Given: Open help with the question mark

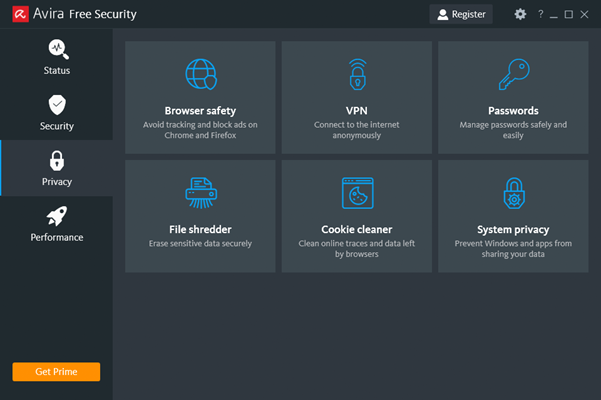Looking at the screenshot, I should coord(541,14).
